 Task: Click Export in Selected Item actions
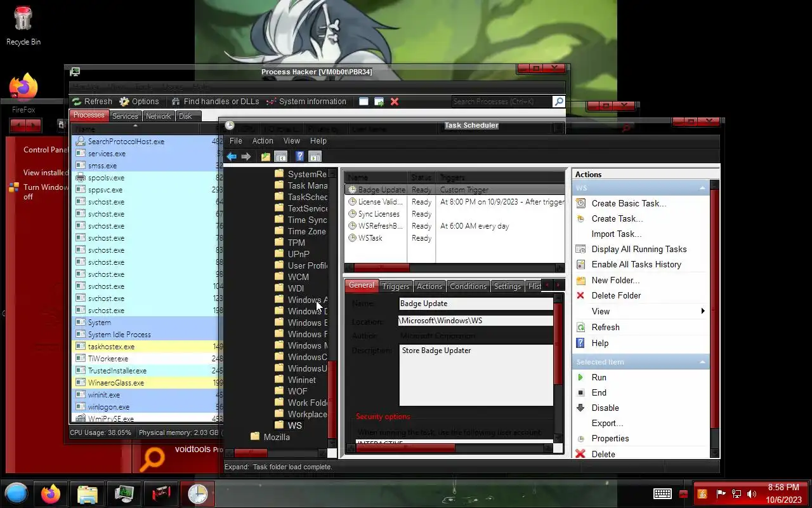point(607,424)
